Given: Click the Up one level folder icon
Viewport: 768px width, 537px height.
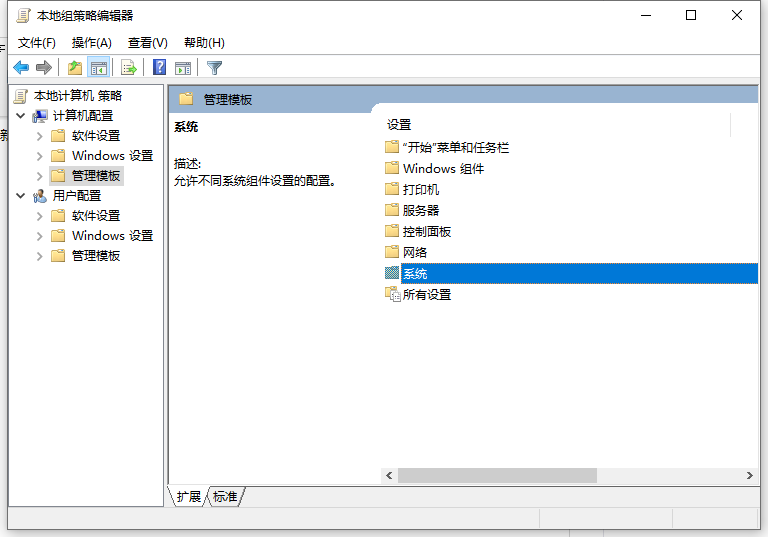Looking at the screenshot, I should pos(75,68).
